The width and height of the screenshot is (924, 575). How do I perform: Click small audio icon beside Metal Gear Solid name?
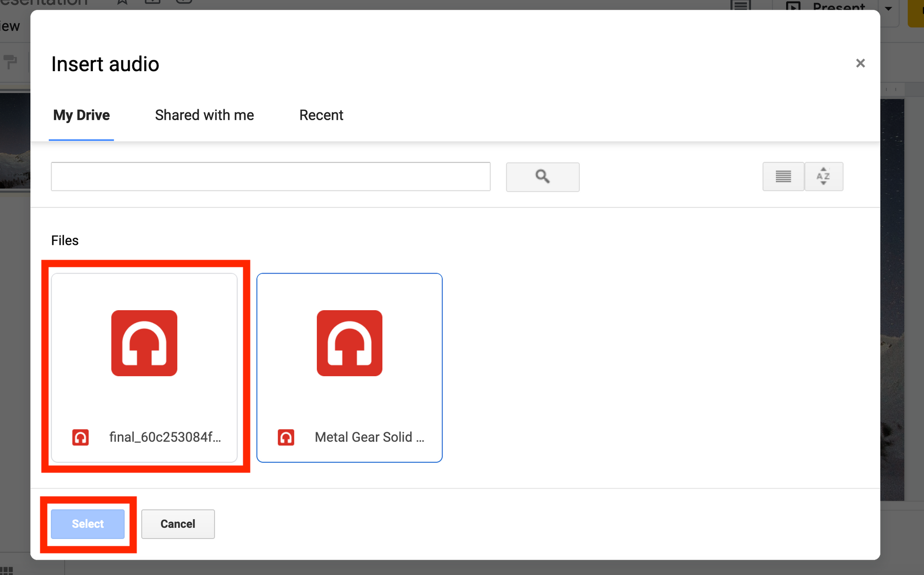click(286, 437)
